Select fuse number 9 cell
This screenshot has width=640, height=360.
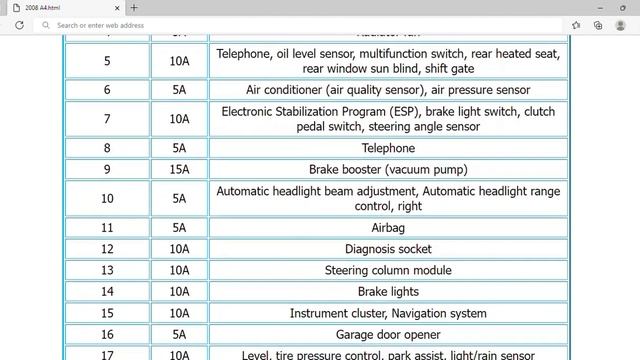(107, 169)
